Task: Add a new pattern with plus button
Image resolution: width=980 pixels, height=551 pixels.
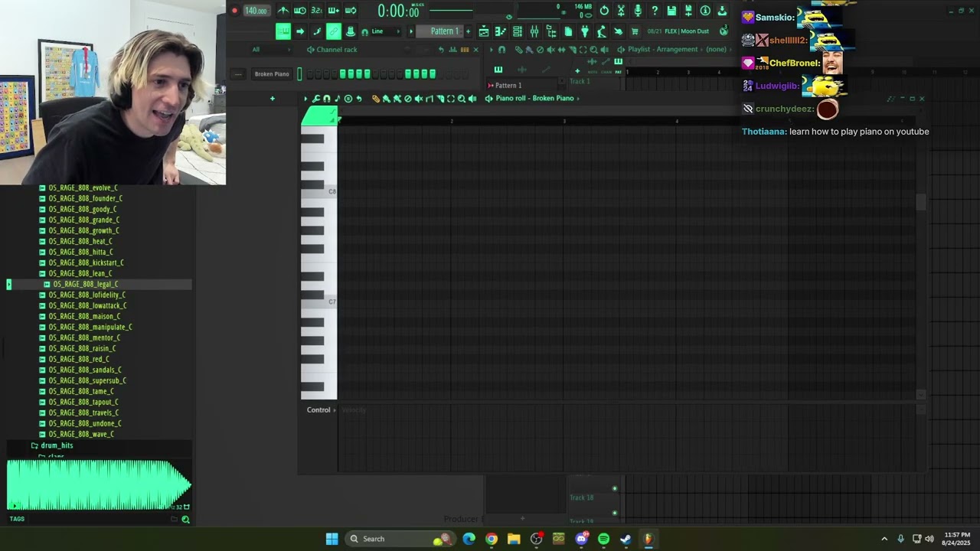Action: point(468,31)
